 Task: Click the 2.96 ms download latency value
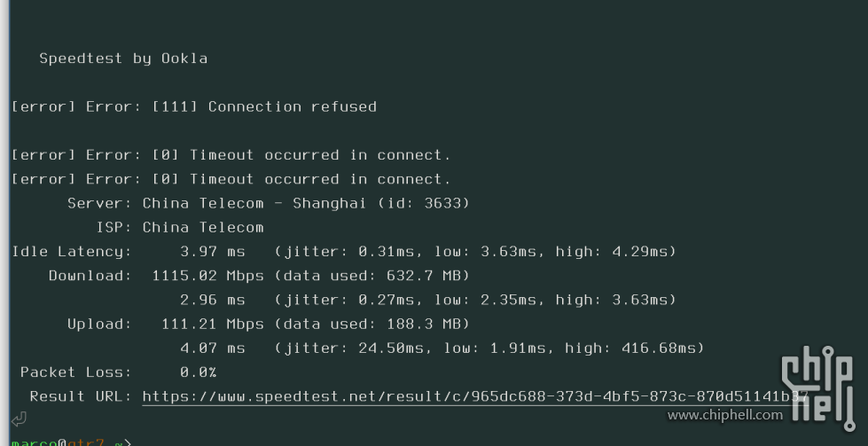213,300
